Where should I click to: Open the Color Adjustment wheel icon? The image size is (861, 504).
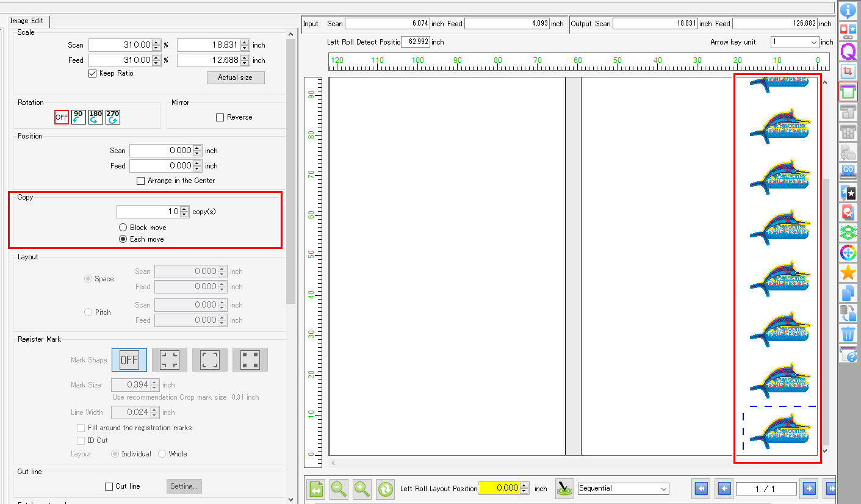(848, 252)
